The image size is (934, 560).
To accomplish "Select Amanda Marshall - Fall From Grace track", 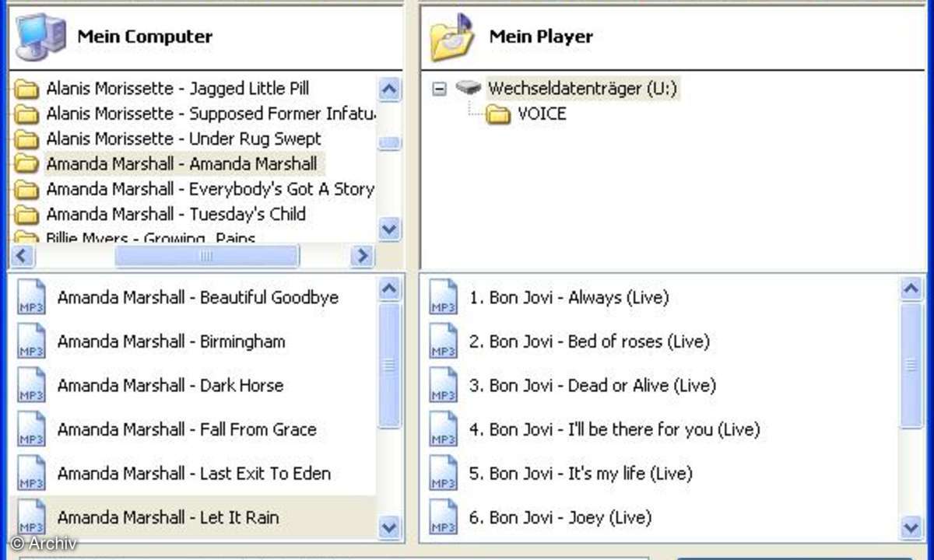I will [x=187, y=429].
